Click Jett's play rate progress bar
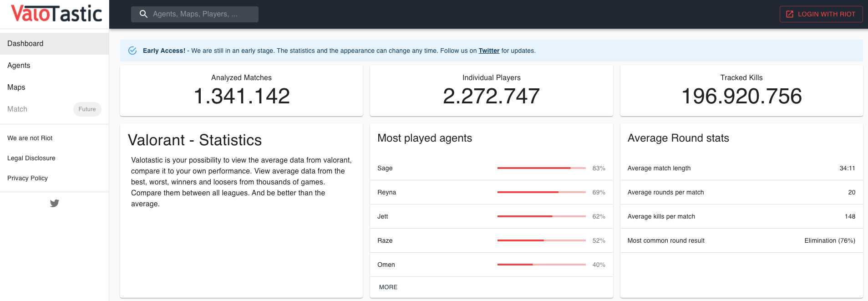The image size is (868, 301). [542, 216]
